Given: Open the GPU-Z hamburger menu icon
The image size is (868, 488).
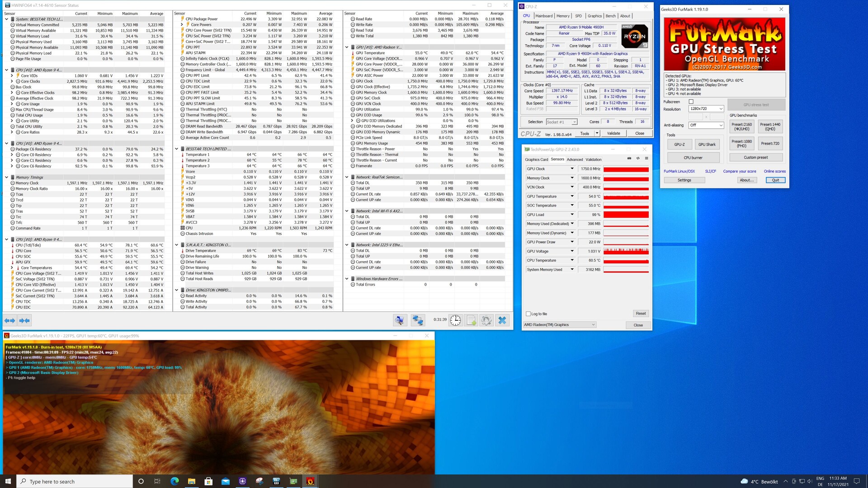Looking at the screenshot, I should pos(646,159).
